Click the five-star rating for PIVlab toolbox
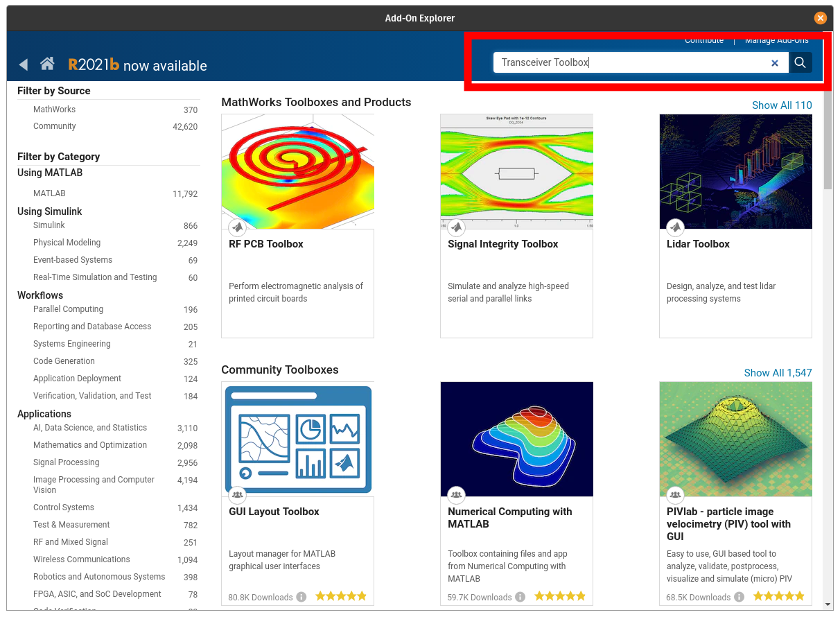Viewport: 840px width, 617px height. [x=778, y=596]
